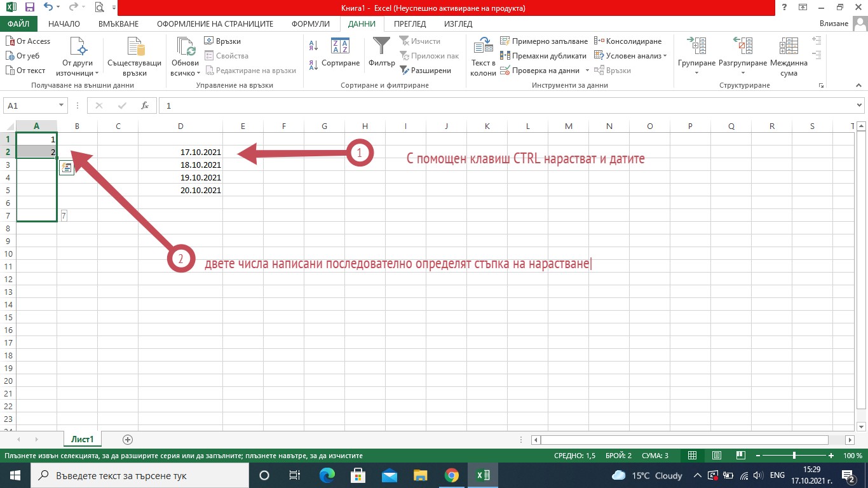Select cell containing 20.10.2021
The image size is (868, 488).
point(180,190)
